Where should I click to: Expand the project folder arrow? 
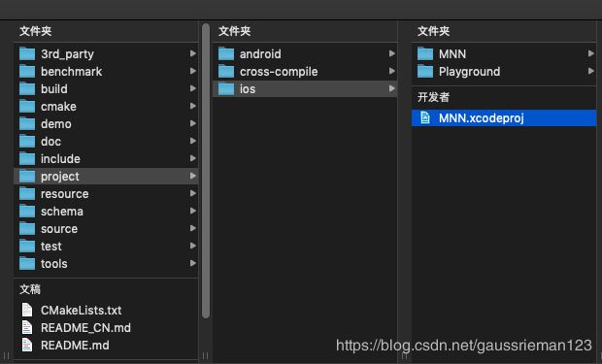pyautogui.click(x=193, y=176)
